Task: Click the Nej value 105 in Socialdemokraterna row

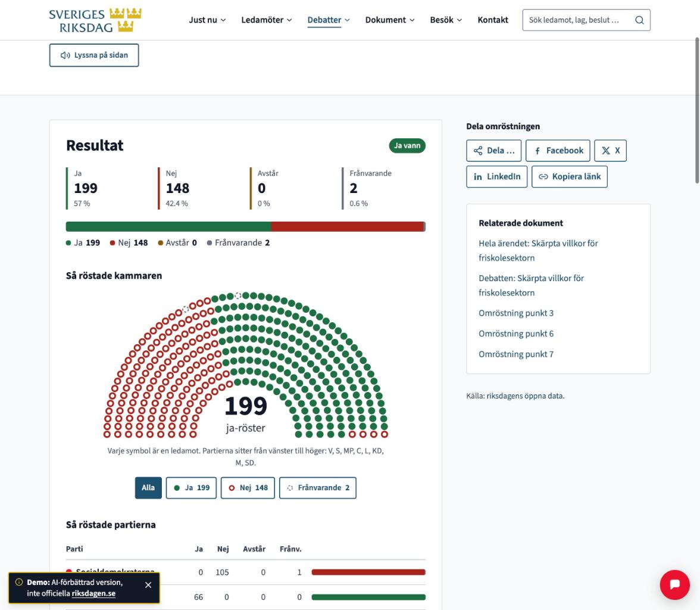Action: [x=223, y=572]
